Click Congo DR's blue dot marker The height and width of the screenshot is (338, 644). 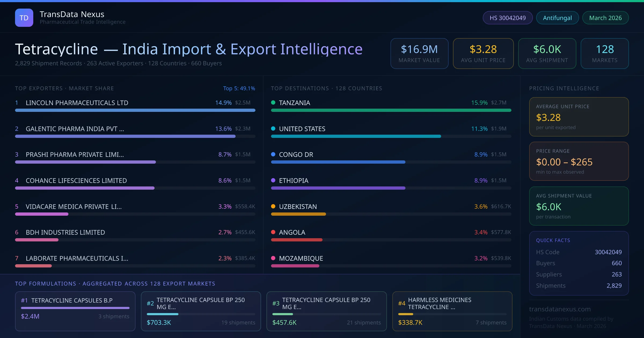273,154
